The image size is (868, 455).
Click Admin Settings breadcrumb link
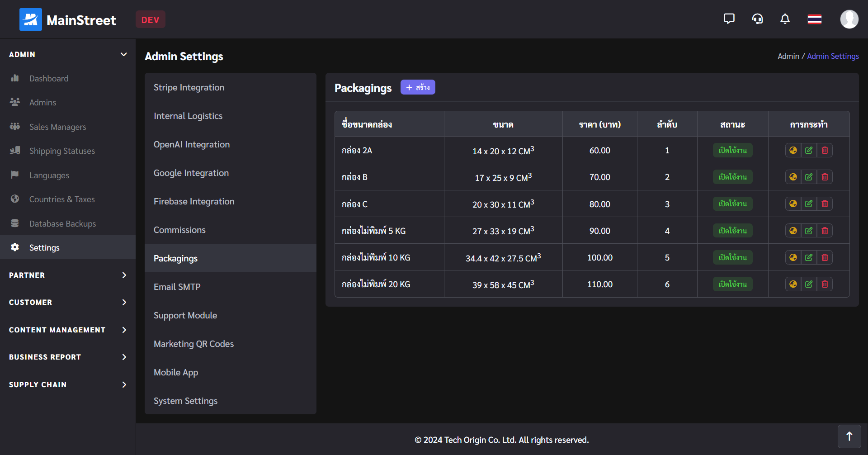[833, 56]
